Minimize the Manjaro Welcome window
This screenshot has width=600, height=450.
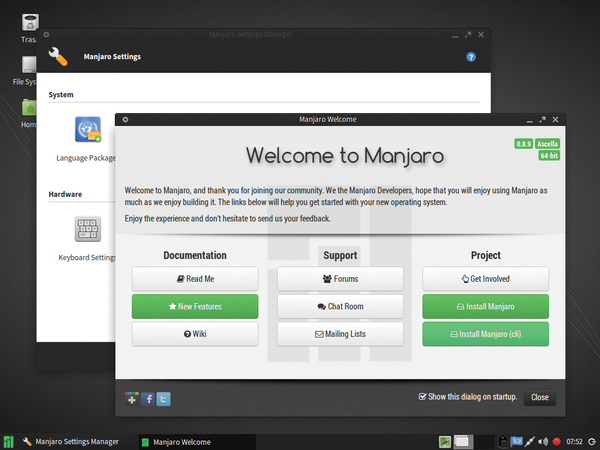pos(530,121)
